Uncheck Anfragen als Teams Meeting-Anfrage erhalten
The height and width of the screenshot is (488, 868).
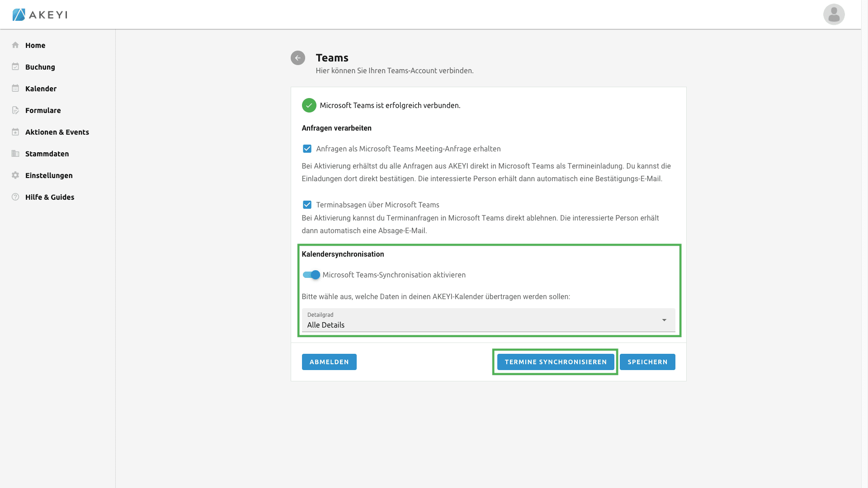click(307, 149)
